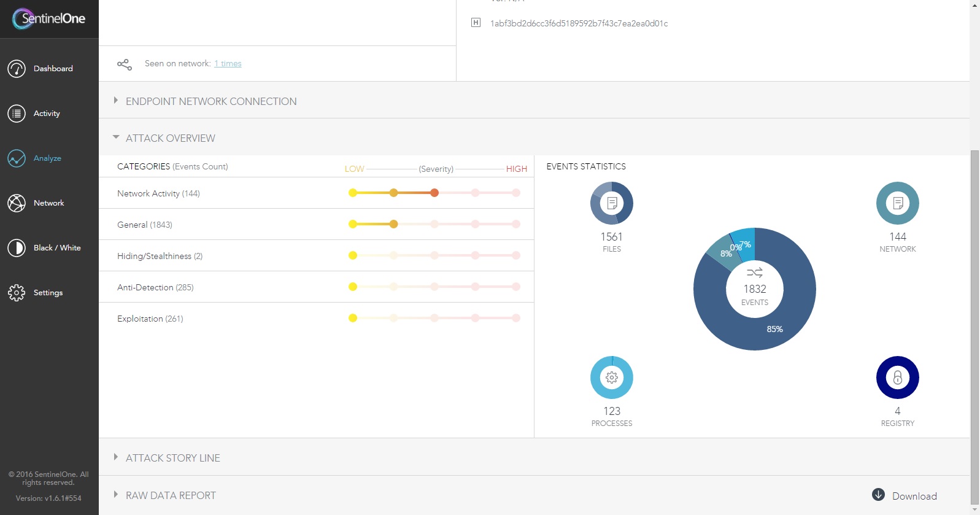This screenshot has height=515, width=980.
Task: Click the 85% slice of the events chart
Action: [774, 329]
